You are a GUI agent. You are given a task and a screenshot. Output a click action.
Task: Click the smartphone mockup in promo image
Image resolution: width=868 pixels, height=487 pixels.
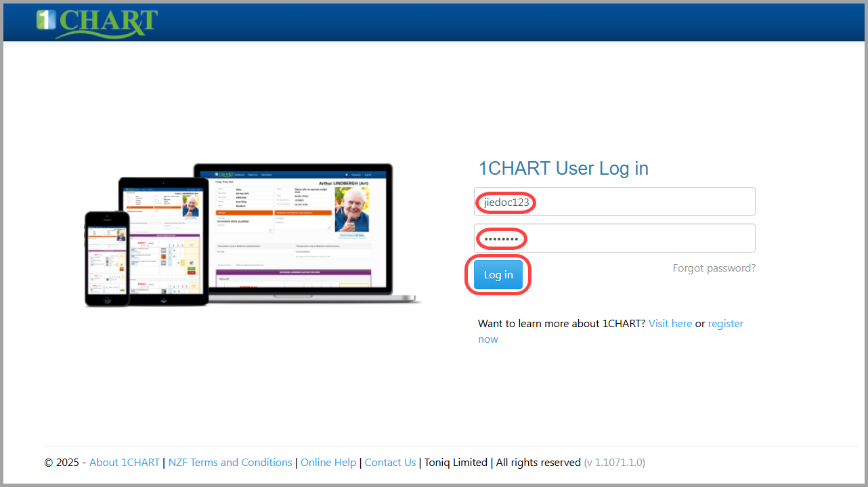coord(107,259)
